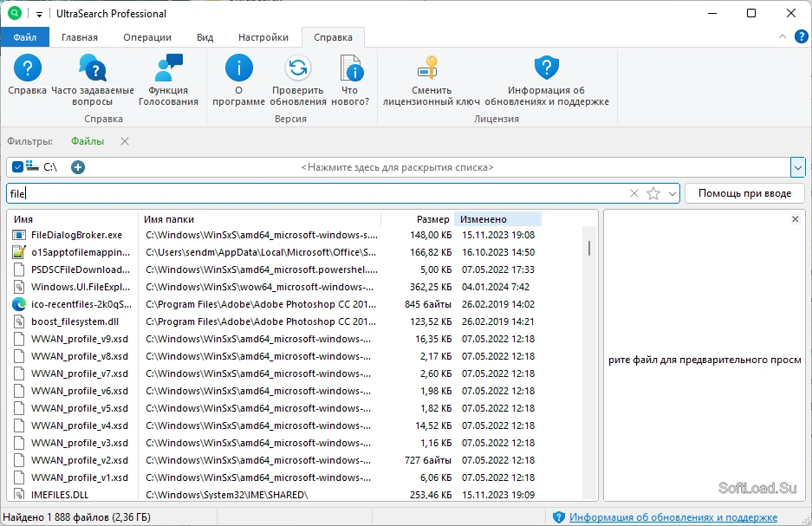Remove the Файлы filter
812x526 pixels.
point(124,141)
